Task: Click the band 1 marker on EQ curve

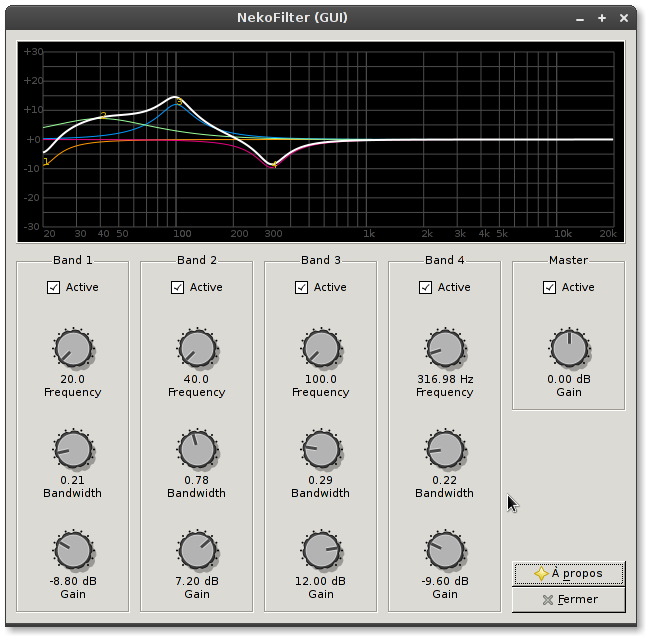Action: (46, 162)
